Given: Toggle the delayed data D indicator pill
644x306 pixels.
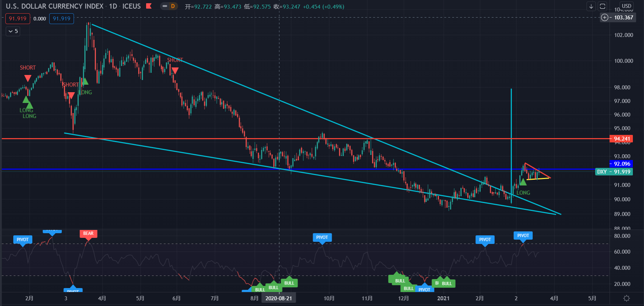Looking at the screenshot, I should 169,6.
